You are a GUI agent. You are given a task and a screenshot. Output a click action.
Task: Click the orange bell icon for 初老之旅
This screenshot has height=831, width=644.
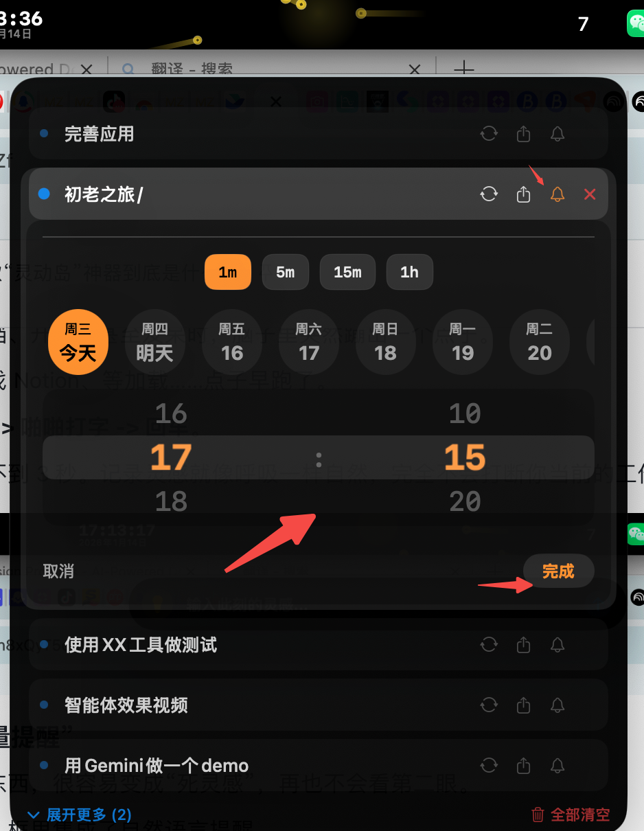tap(557, 194)
